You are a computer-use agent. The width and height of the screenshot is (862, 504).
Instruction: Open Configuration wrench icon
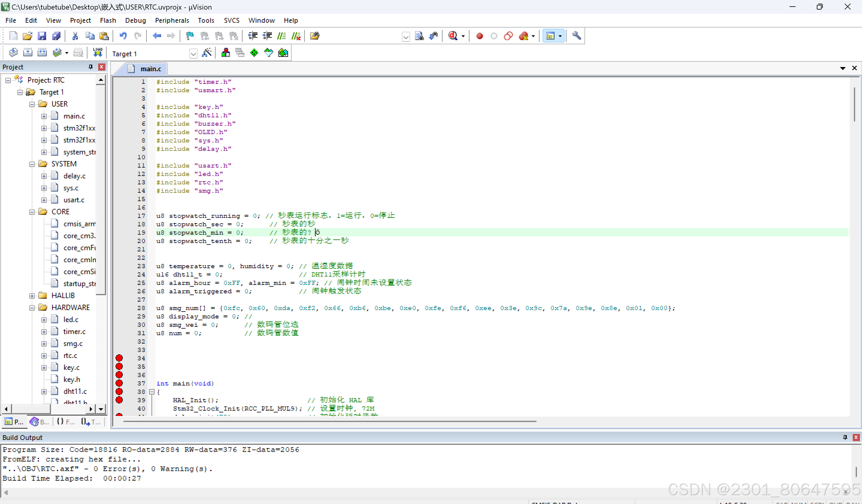(x=576, y=36)
